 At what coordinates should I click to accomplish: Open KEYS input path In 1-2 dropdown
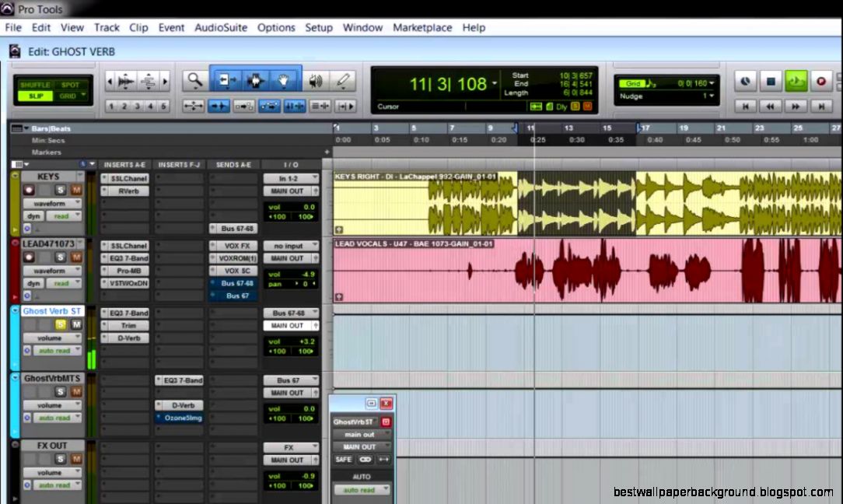pos(291,178)
